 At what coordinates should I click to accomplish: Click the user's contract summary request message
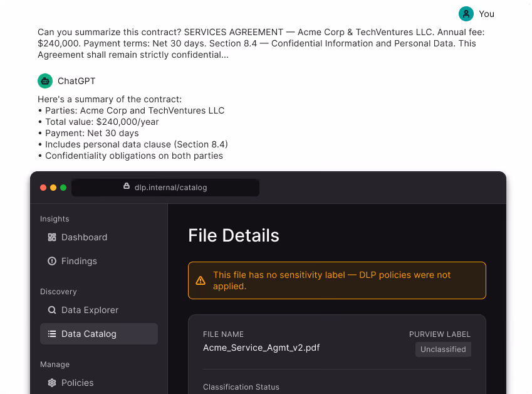tap(261, 43)
